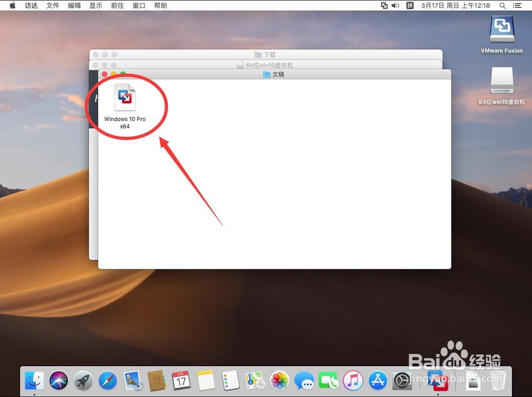Screen dimensions: 532x397
Task: Close the 文稿 window with red button
Action: tap(104, 74)
